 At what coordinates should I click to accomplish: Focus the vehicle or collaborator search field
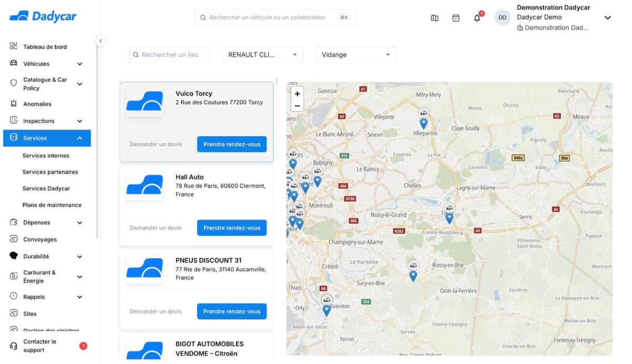(x=275, y=17)
